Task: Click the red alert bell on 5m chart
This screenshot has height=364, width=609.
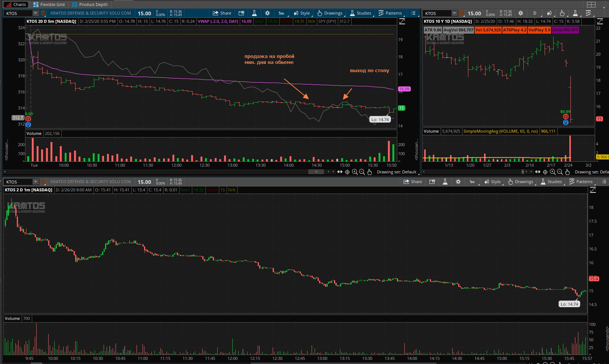Action: point(28,119)
